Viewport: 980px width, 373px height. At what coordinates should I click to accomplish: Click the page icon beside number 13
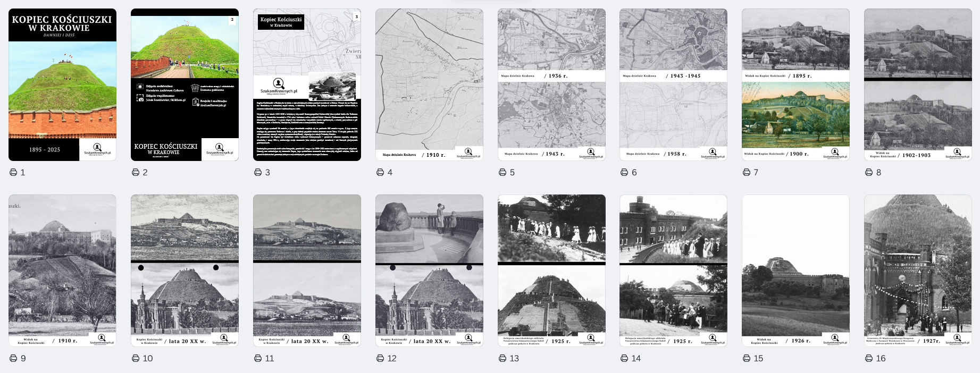click(x=502, y=358)
